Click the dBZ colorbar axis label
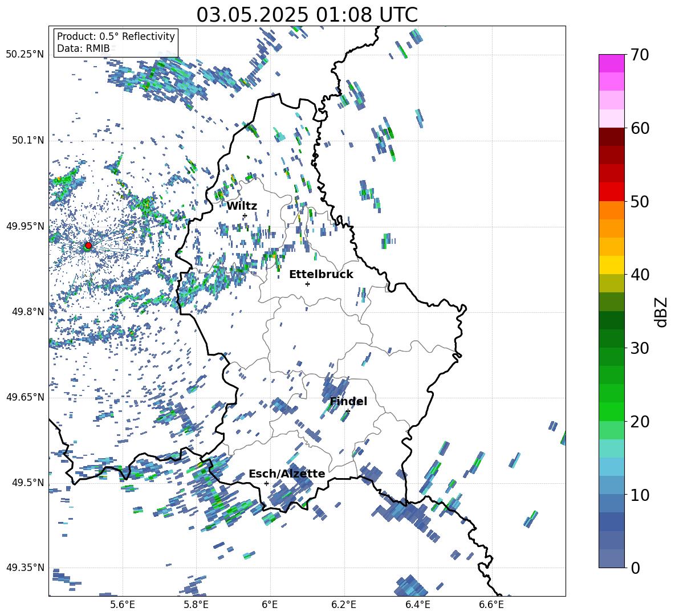Screen dimensions: 675x616 [661, 312]
